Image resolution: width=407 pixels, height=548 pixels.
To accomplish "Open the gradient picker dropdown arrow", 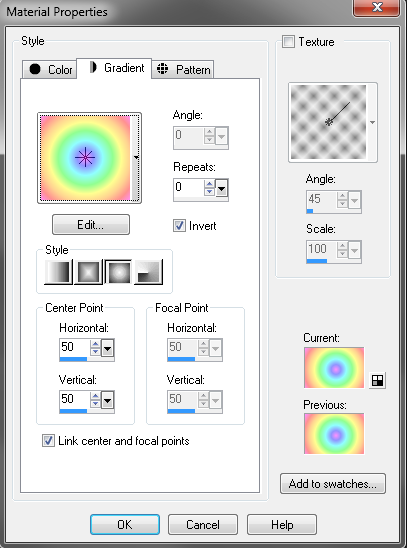I will pos(136,158).
